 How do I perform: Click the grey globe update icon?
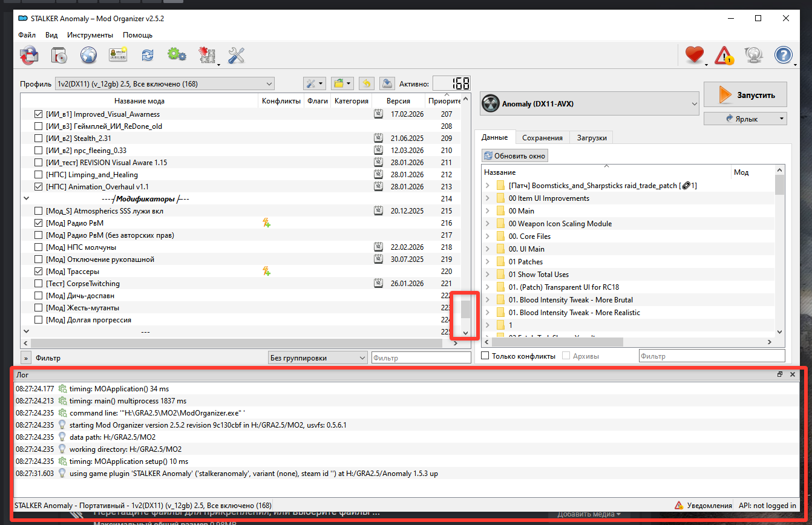753,56
